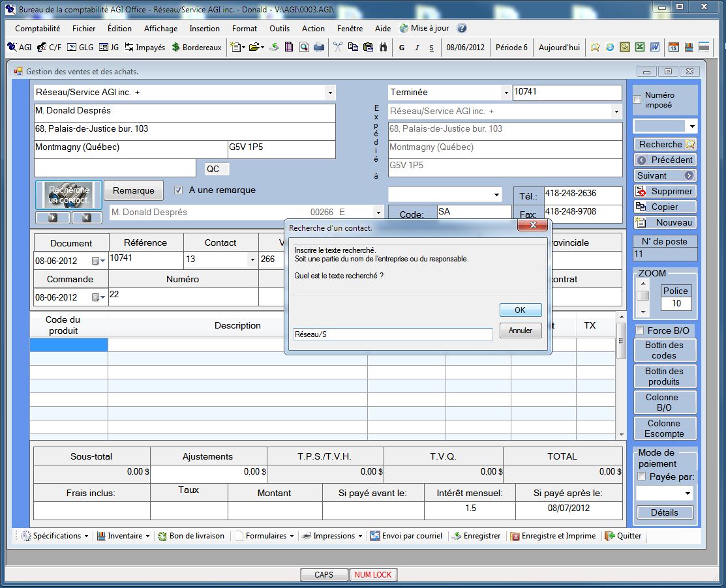726x588 pixels.
Task: Open the Terminée status dropdown
Action: [x=506, y=93]
